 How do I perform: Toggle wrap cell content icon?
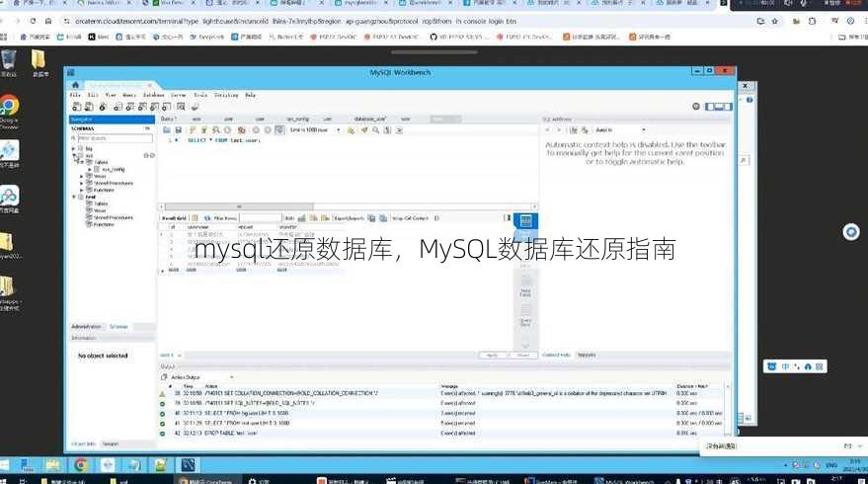click(x=436, y=218)
